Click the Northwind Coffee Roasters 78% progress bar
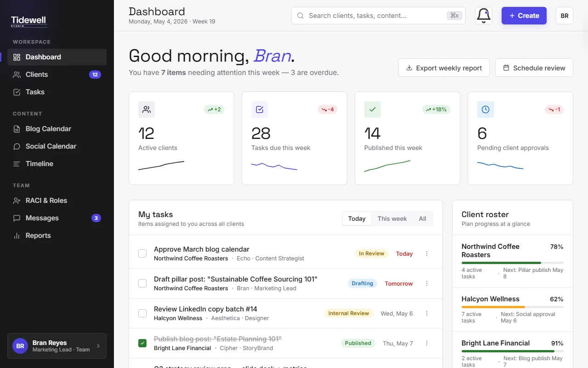Viewport: 588px width, 368px height. click(x=513, y=263)
